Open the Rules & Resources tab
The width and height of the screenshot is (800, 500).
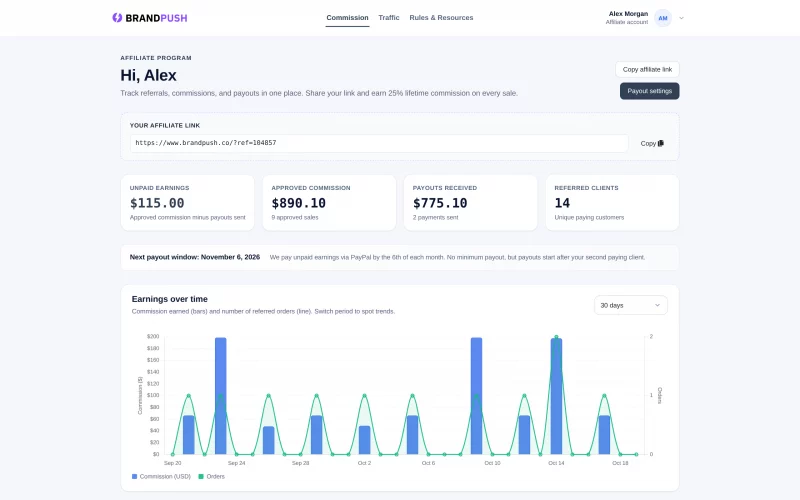(x=441, y=18)
